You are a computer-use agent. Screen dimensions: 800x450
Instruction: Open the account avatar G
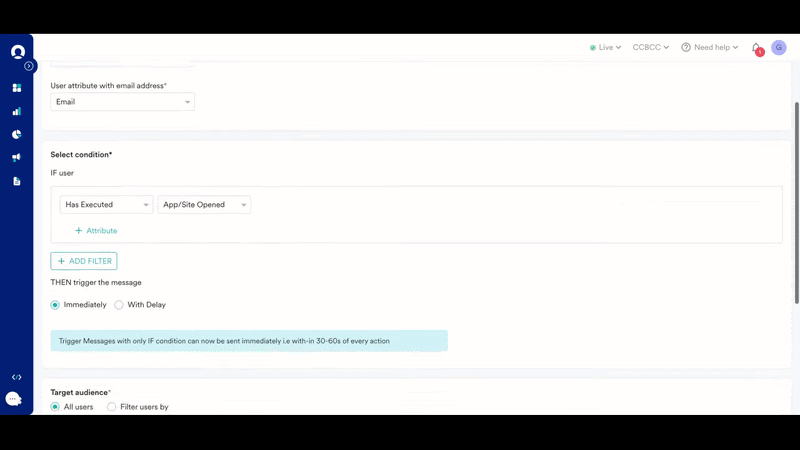[x=779, y=47]
